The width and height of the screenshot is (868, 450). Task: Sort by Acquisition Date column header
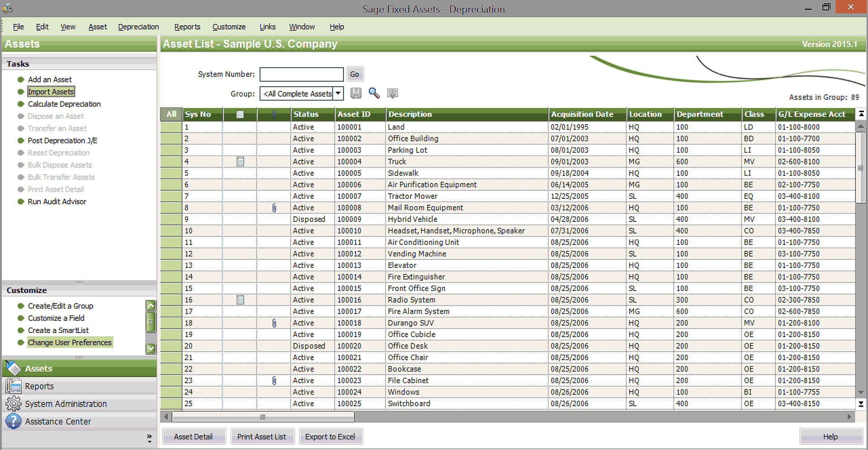coord(588,114)
